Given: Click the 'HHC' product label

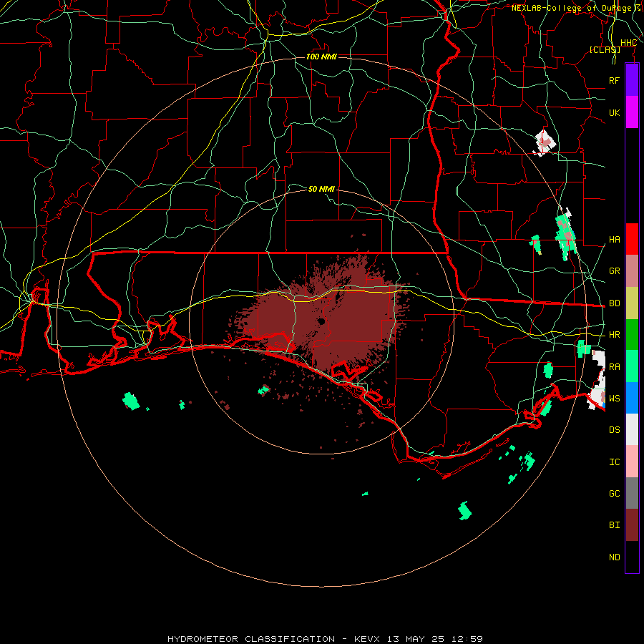Looking at the screenshot, I should [x=628, y=43].
